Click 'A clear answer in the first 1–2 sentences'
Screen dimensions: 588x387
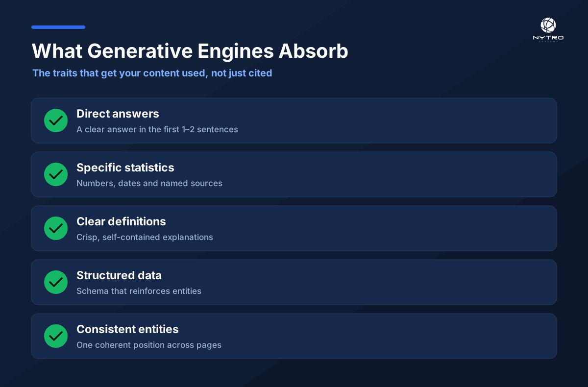pyautogui.click(x=157, y=130)
